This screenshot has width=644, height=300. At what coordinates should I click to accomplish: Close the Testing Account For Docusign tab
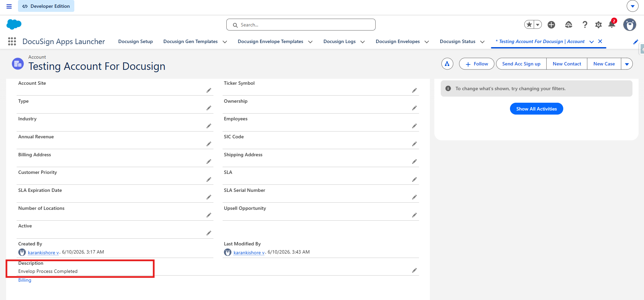pyautogui.click(x=600, y=41)
